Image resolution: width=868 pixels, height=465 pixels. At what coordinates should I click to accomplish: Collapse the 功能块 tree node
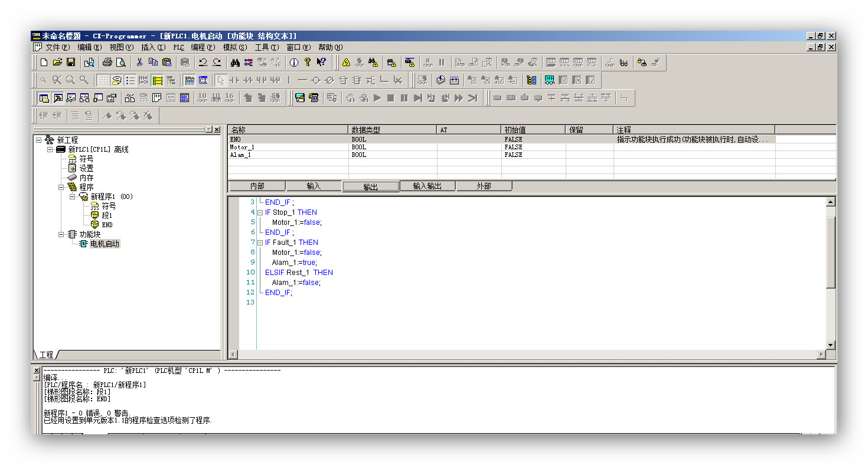tap(61, 234)
